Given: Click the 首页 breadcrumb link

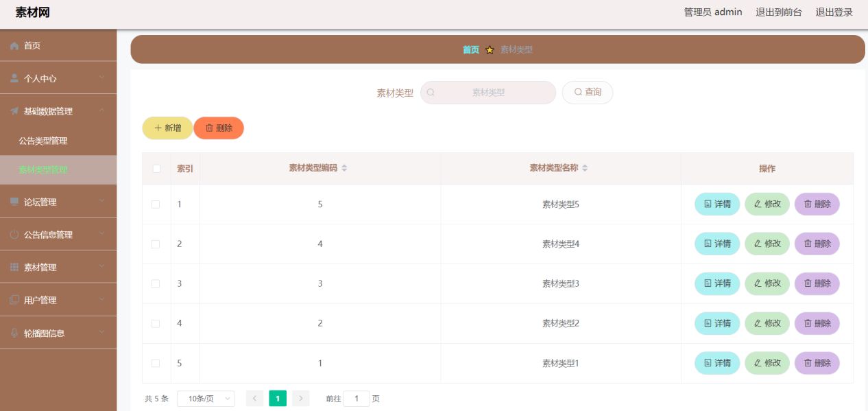Looking at the screenshot, I should click(471, 50).
